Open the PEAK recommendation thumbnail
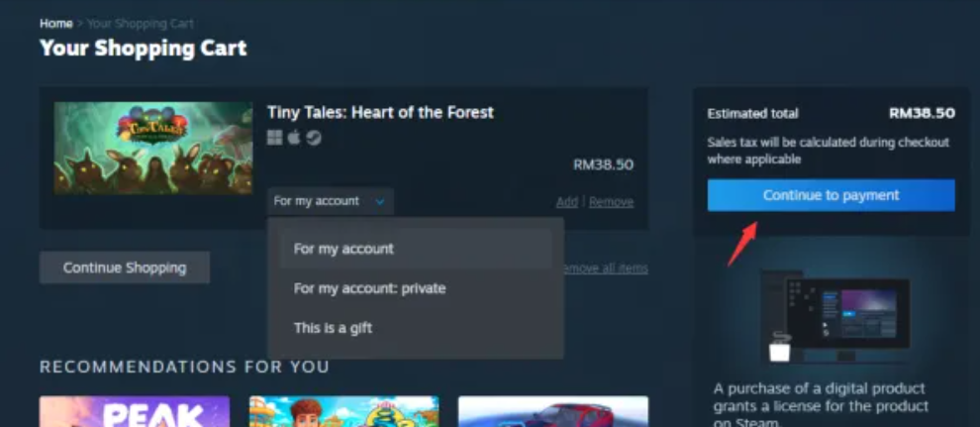The width and height of the screenshot is (980, 427). pyautogui.click(x=135, y=411)
